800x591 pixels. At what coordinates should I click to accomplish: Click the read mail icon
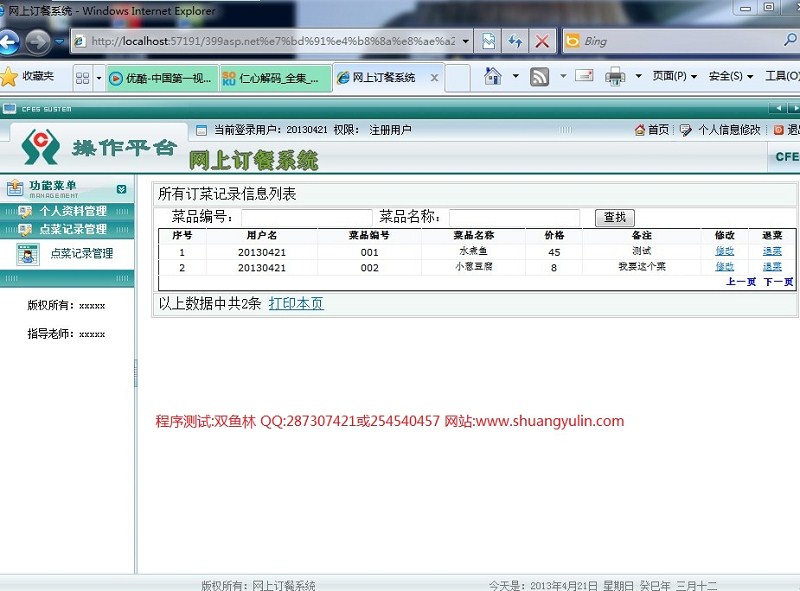tap(584, 76)
